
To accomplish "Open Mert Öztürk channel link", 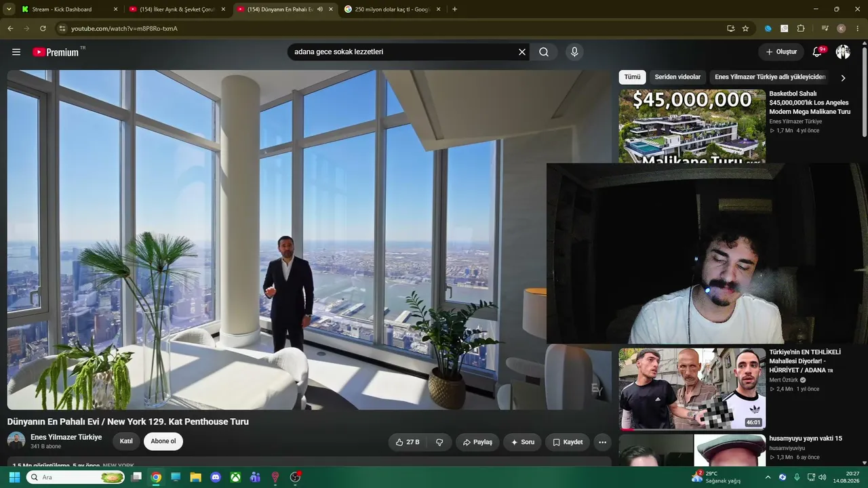I will pyautogui.click(x=785, y=380).
